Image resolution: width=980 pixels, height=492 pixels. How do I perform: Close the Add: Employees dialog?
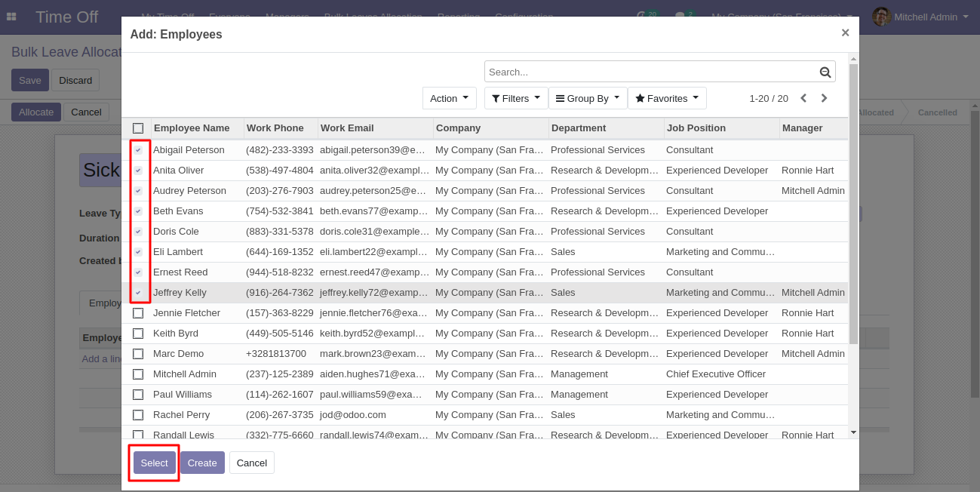845,32
